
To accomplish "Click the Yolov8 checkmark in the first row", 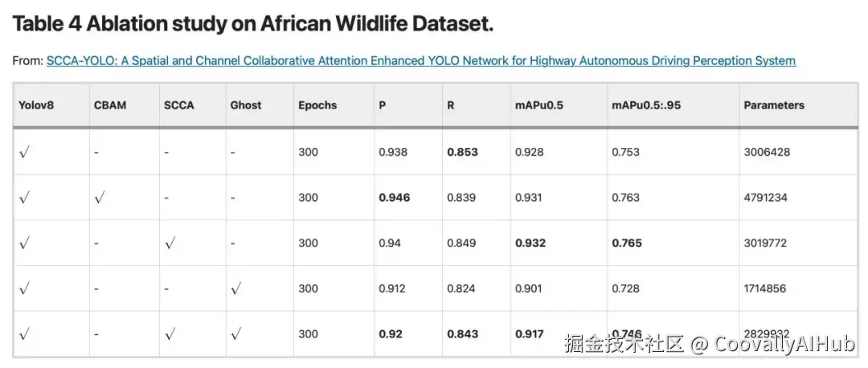I will pos(24,153).
